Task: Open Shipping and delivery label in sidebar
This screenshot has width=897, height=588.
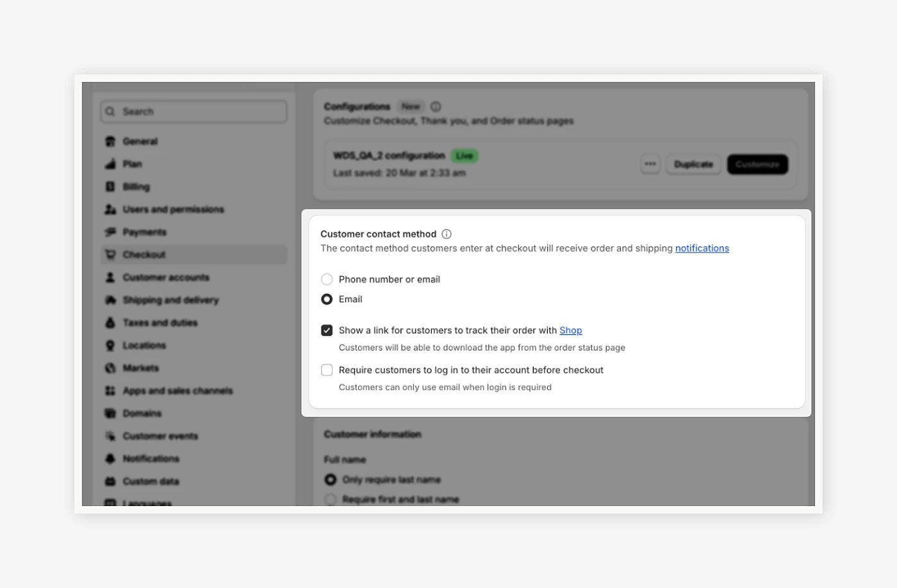Action: (170, 300)
